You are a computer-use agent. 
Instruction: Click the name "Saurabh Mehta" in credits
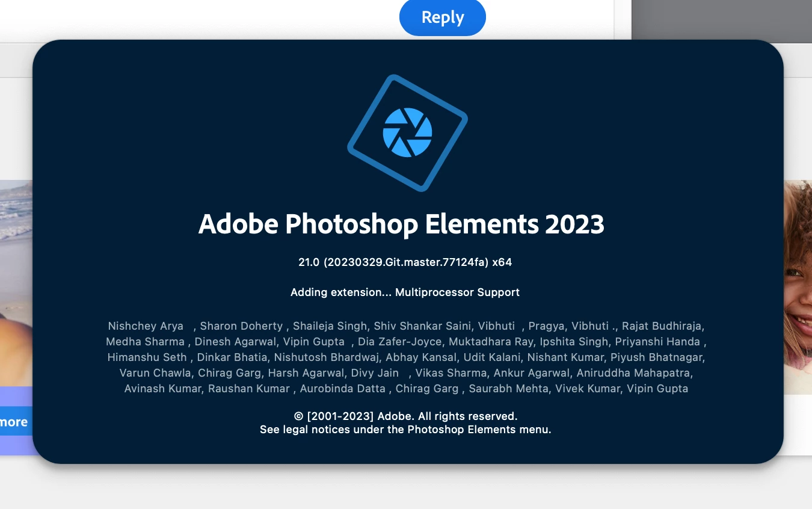[509, 389]
